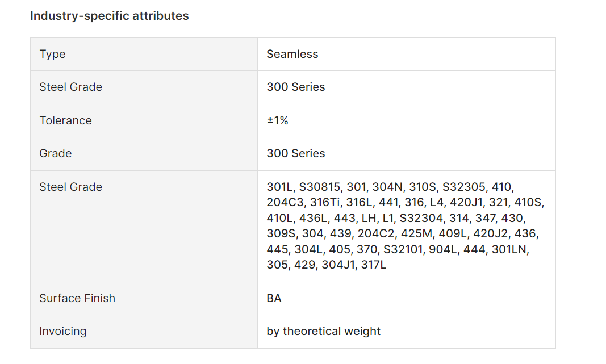Click the ±1% tolerance value

coord(277,120)
